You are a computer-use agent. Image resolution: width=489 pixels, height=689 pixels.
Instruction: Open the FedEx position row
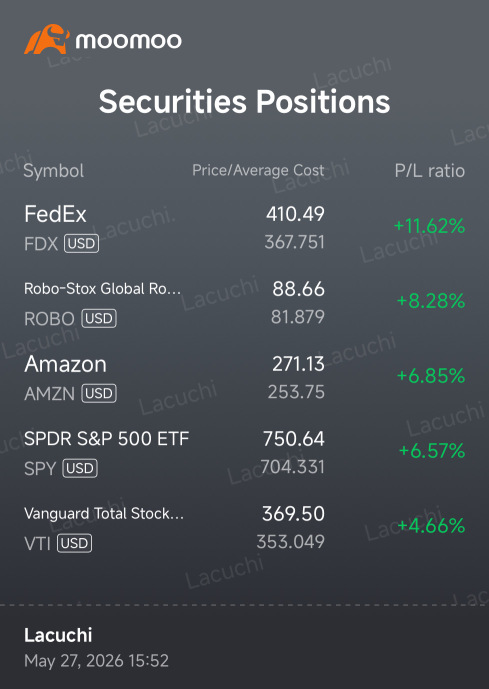(244, 228)
